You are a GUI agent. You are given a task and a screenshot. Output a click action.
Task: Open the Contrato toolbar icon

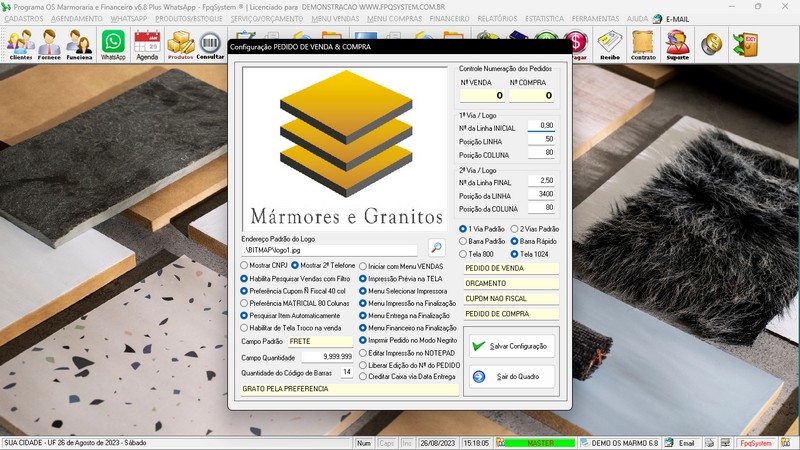644,45
